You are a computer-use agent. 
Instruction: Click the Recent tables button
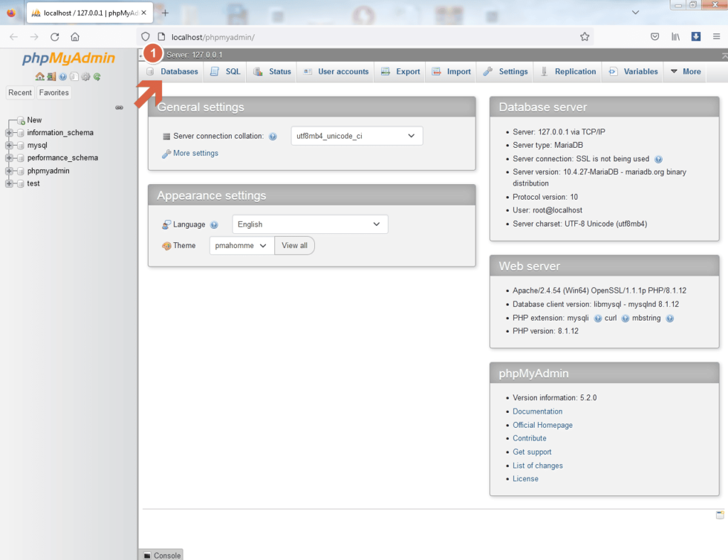tap(20, 93)
